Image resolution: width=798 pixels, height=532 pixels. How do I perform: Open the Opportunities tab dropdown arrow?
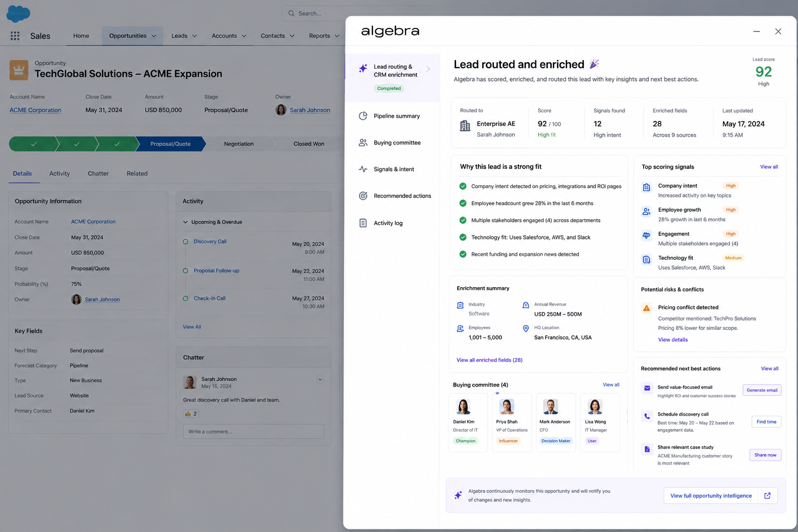154,36
